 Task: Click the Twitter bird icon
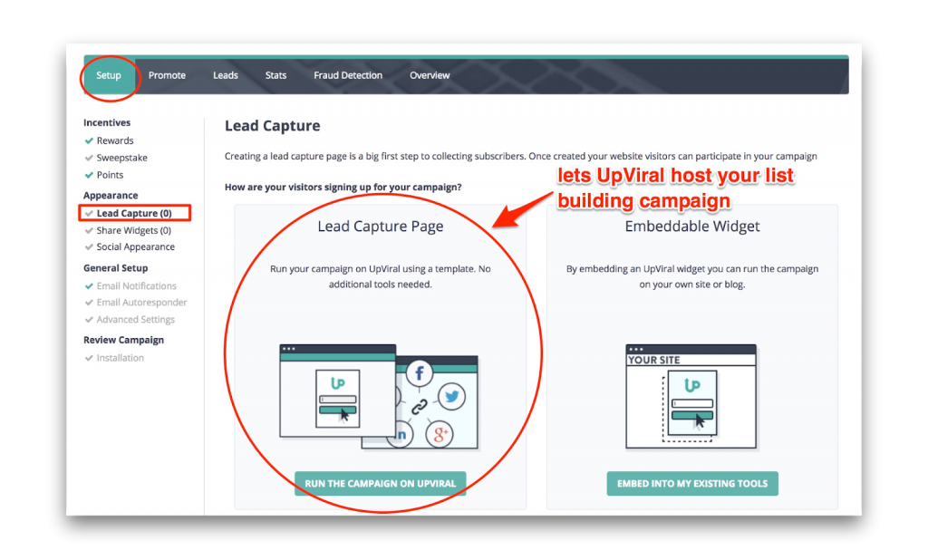click(451, 397)
